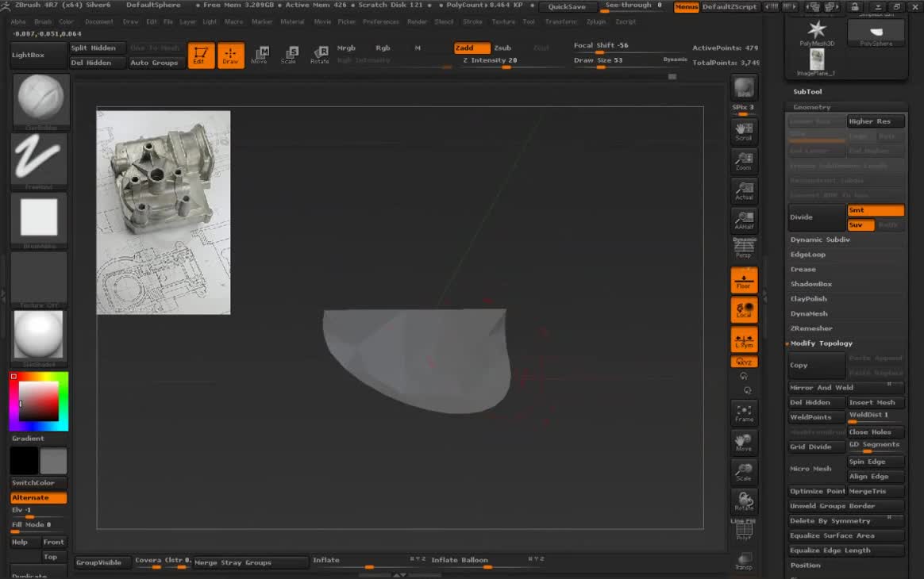Open the alpha selector square
The width and height of the screenshot is (924, 579).
pyautogui.click(x=39, y=218)
